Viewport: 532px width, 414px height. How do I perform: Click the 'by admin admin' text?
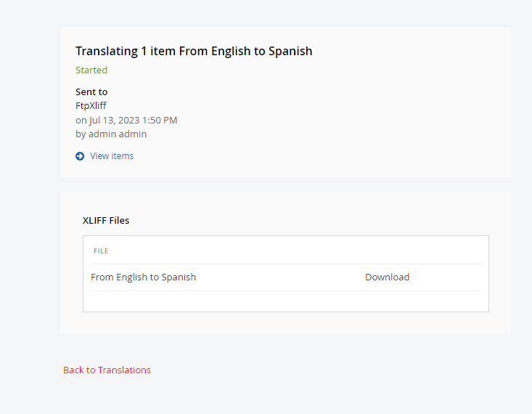(x=111, y=134)
